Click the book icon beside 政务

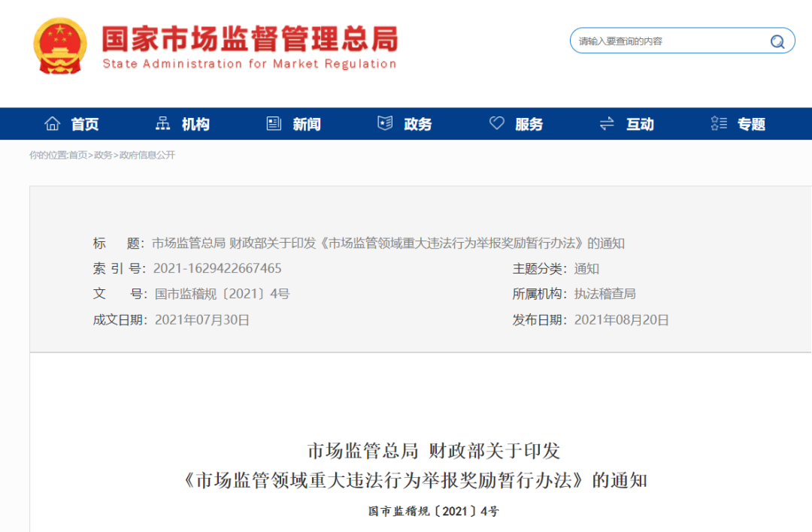coord(385,124)
